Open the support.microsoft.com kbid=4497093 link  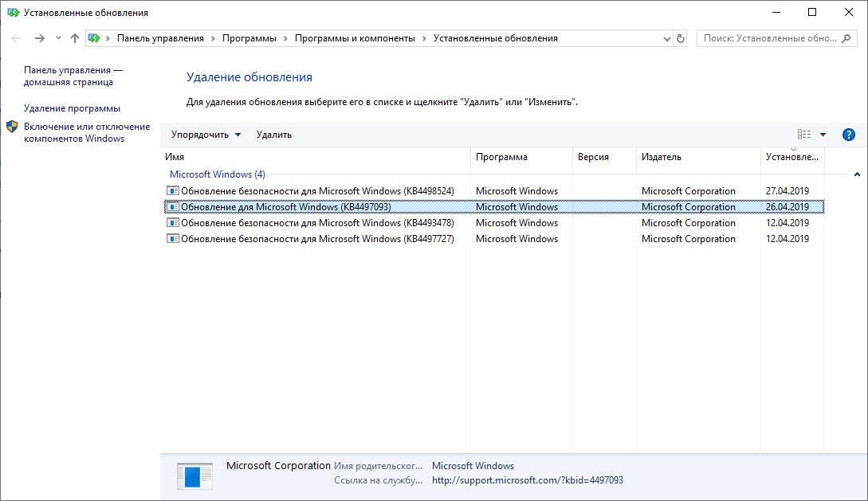(528, 480)
